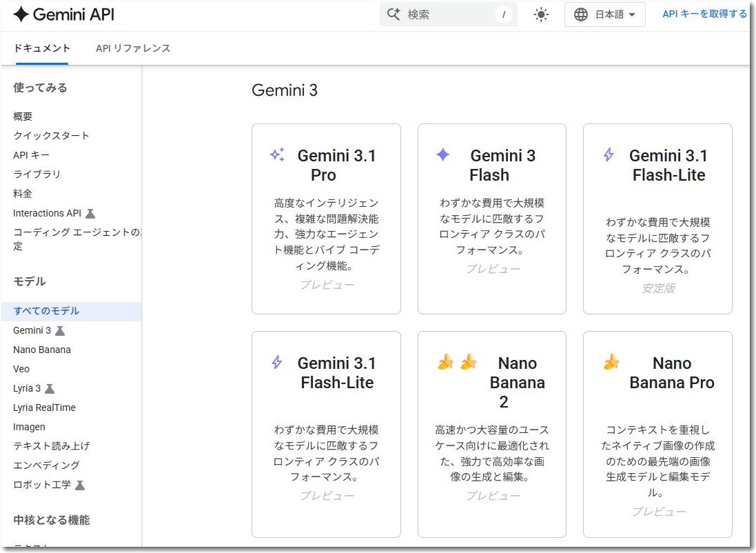
Task: Click the slash shortcut key badge
Action: point(503,14)
